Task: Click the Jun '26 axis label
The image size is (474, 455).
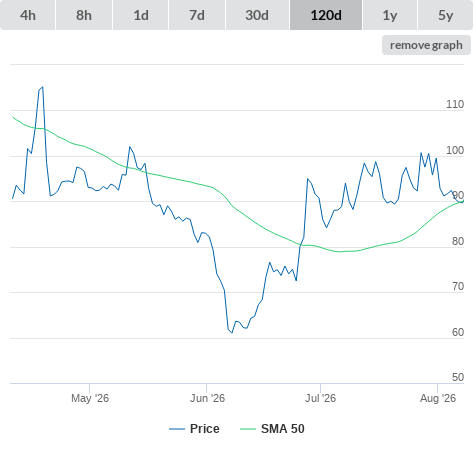Action: pyautogui.click(x=207, y=398)
